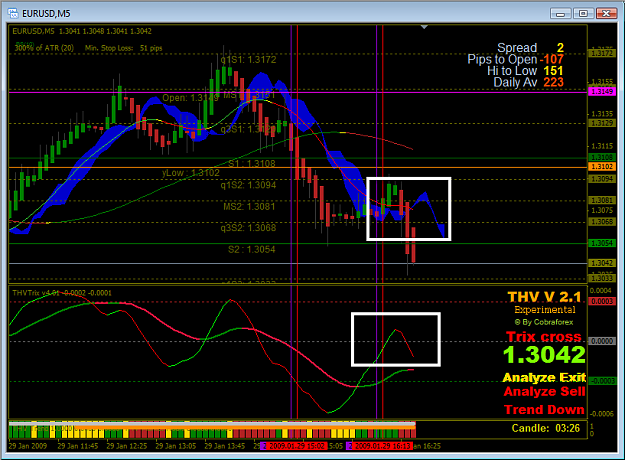Screen dimensions: 625x460
Task: Click the '29 Jan 2009' time axis label
Action: pos(28,446)
